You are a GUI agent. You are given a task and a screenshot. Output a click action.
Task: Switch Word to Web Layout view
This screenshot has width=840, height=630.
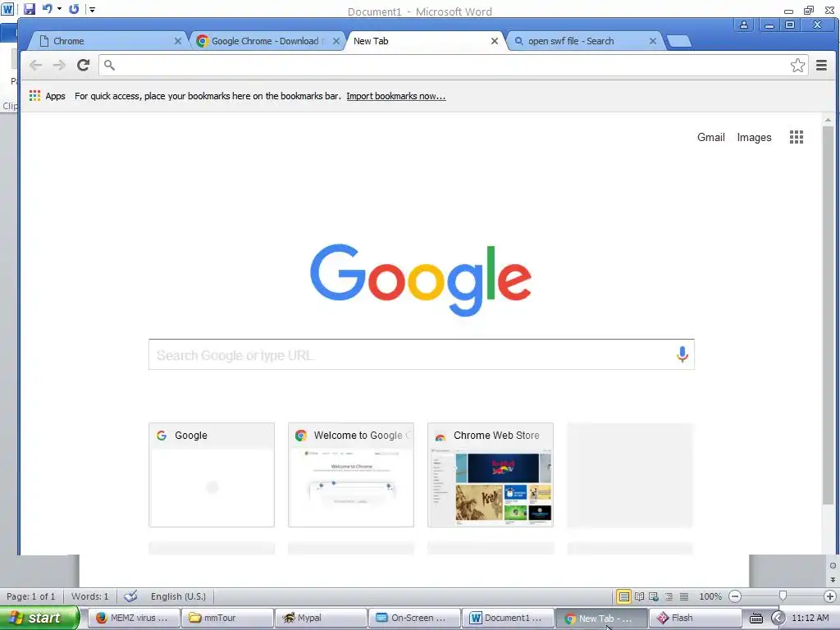(x=654, y=596)
